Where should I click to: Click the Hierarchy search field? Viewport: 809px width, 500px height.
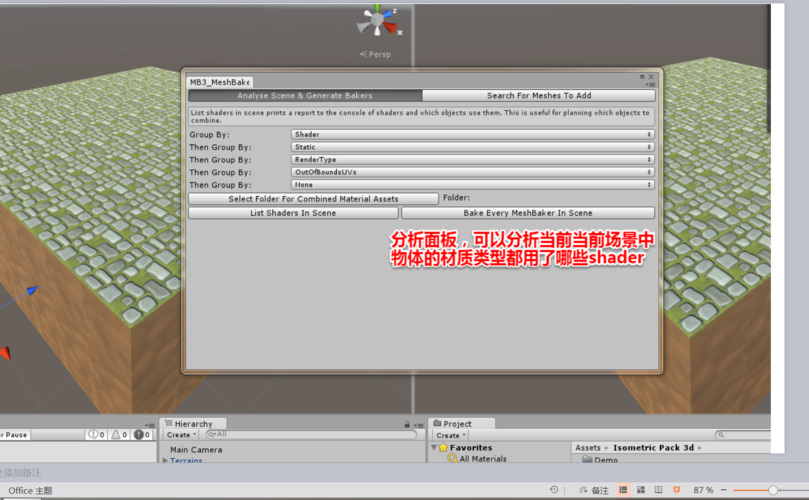[x=311, y=434]
